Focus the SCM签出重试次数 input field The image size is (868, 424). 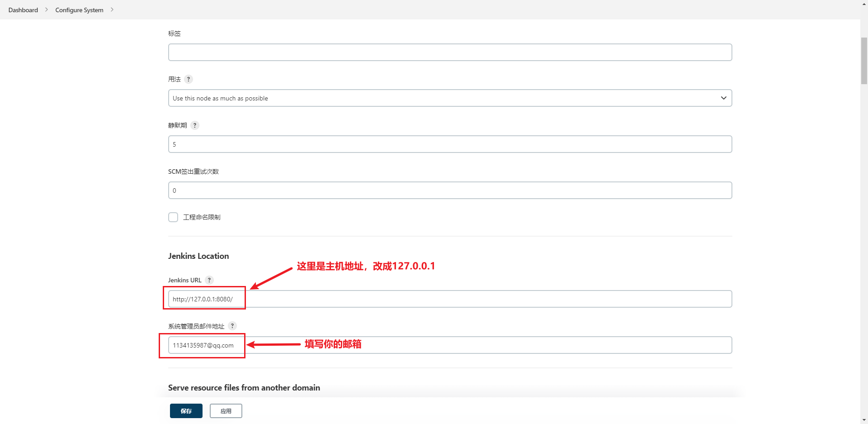tap(450, 191)
